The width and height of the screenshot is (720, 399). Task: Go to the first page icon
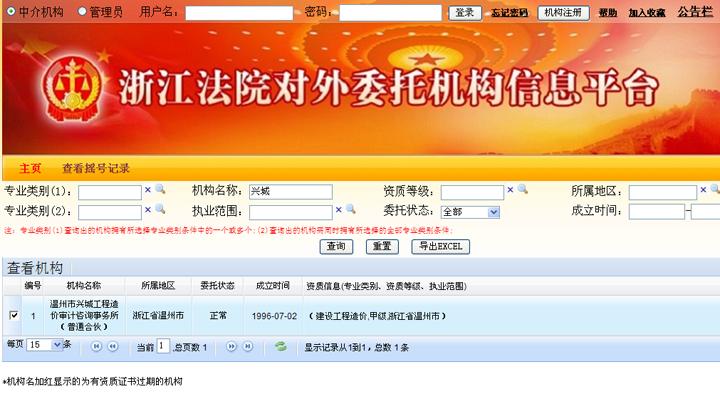point(96,347)
